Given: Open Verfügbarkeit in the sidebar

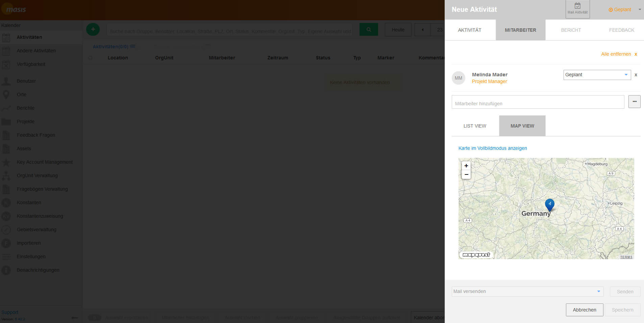Looking at the screenshot, I should [x=41, y=64].
